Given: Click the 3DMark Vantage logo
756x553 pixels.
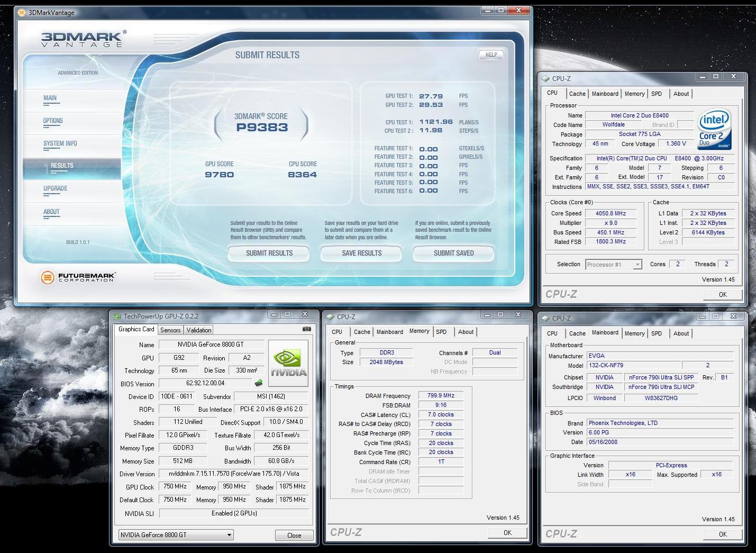Looking at the screenshot, I should pos(84,39).
